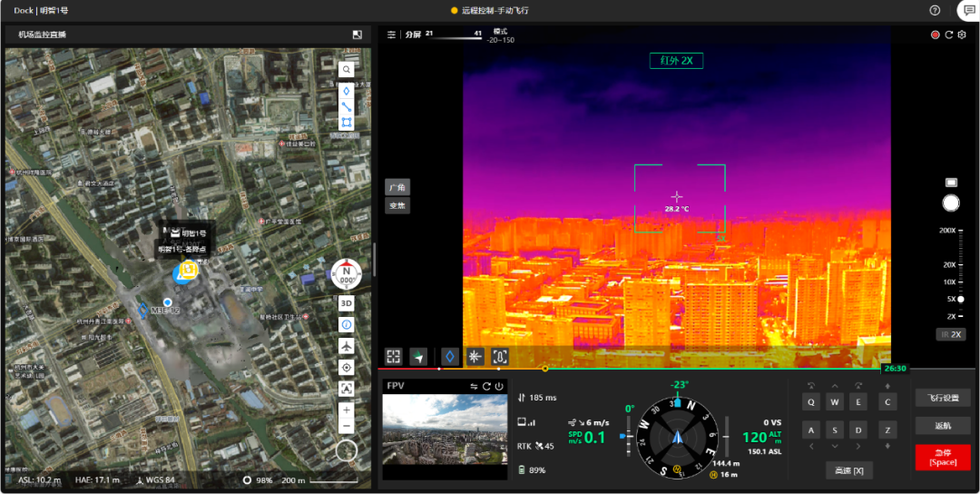980x494 pixels.
Task: Click the Q rotate-left key
Action: pyautogui.click(x=811, y=402)
